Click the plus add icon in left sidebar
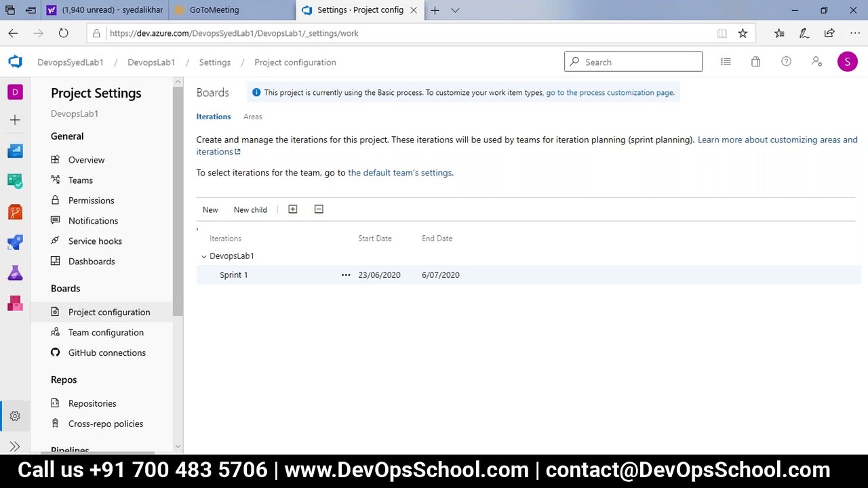The image size is (868, 488). [15, 120]
